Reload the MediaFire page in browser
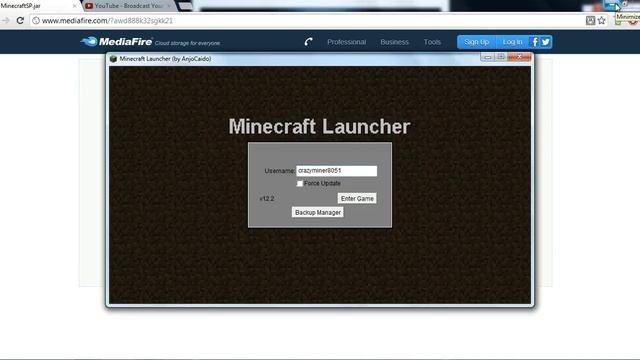The width and height of the screenshot is (640, 360). coord(20,20)
